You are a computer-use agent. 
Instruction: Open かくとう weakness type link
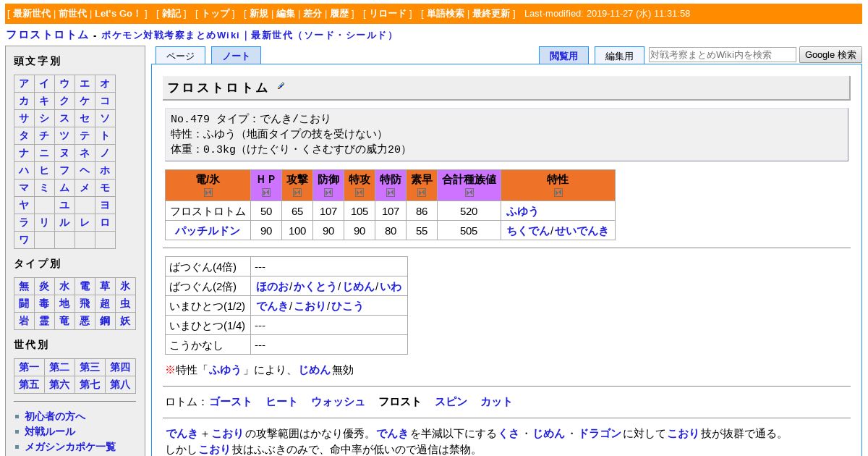(315, 287)
